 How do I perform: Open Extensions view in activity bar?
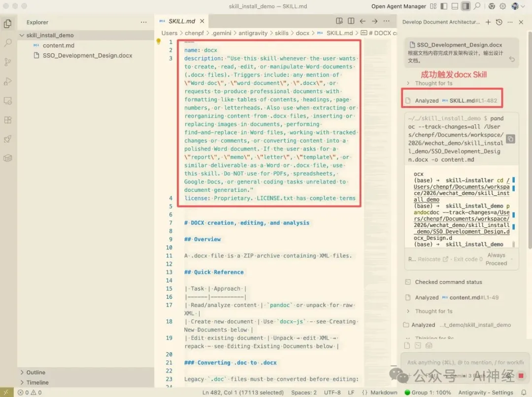point(7,120)
